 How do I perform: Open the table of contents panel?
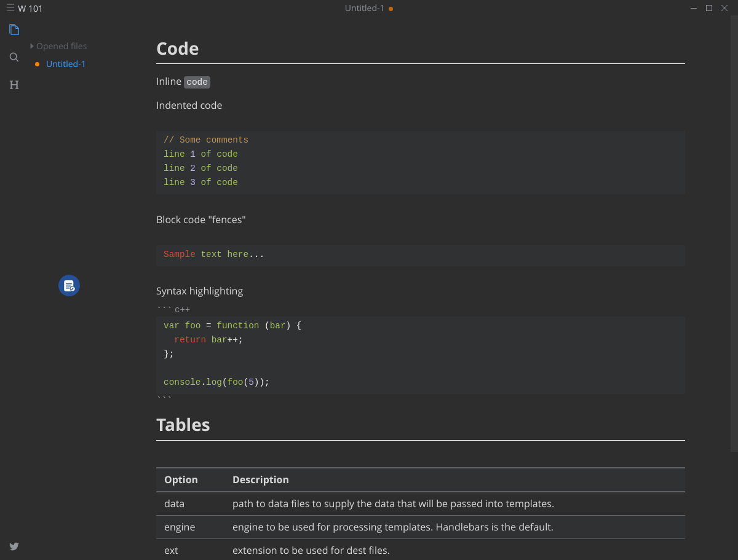[14, 85]
